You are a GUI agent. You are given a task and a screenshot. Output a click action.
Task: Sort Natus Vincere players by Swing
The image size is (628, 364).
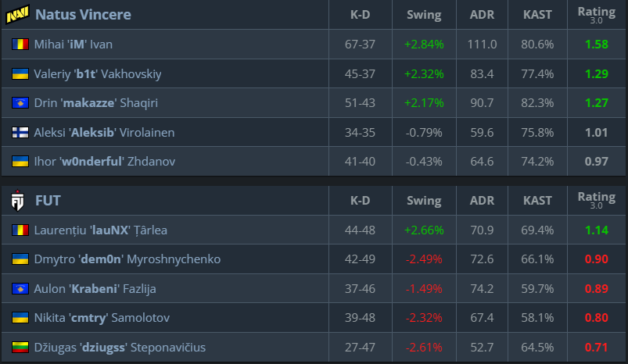424,15
